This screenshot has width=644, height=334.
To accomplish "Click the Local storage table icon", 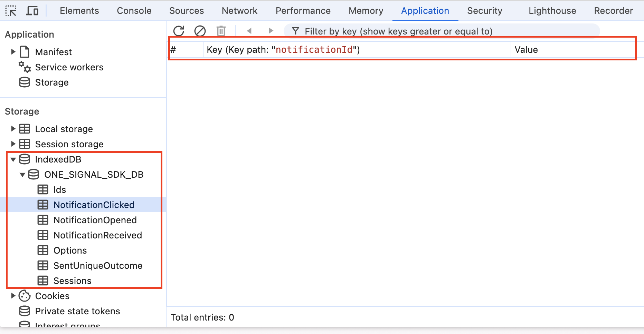I will coord(25,129).
